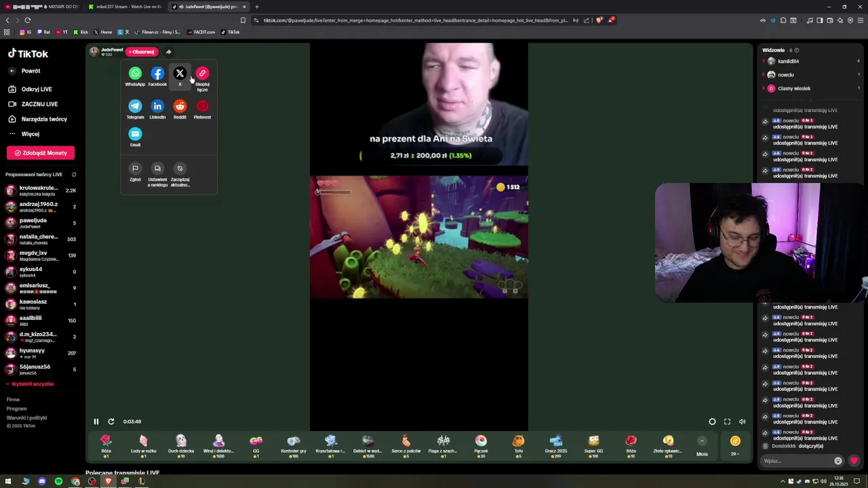Send the first Róża gift

pos(106,446)
